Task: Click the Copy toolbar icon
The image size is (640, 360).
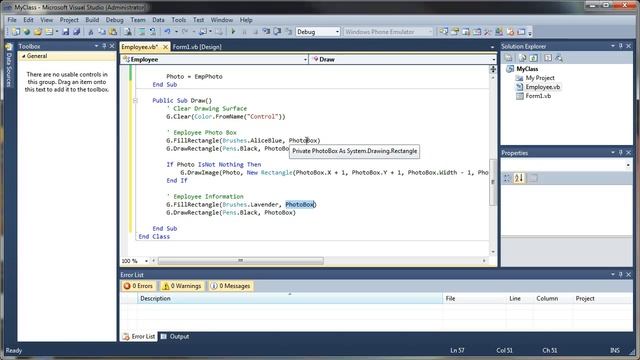Action: coord(102,32)
